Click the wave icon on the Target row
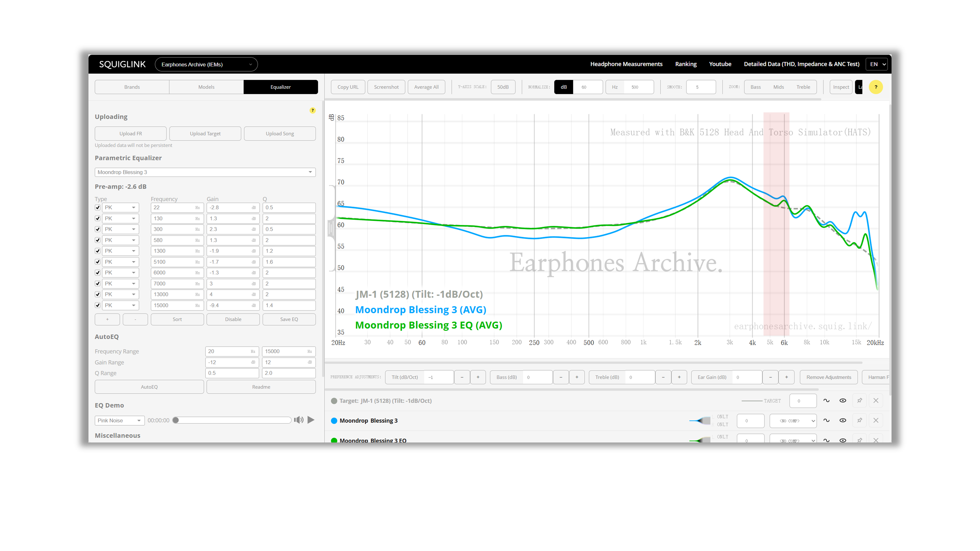 tap(826, 400)
